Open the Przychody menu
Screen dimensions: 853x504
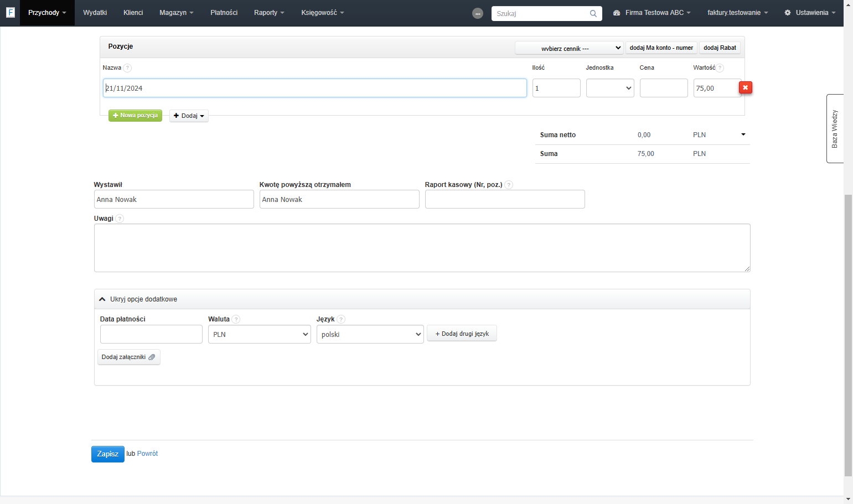tap(47, 13)
